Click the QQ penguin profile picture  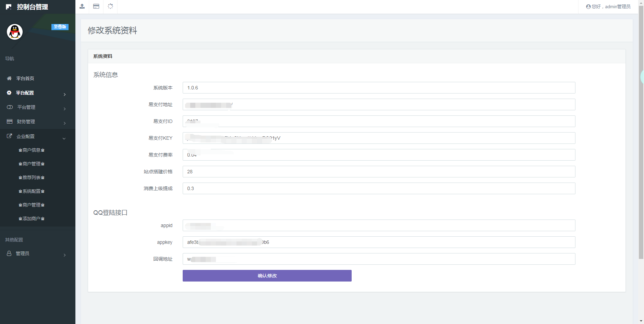15,32
